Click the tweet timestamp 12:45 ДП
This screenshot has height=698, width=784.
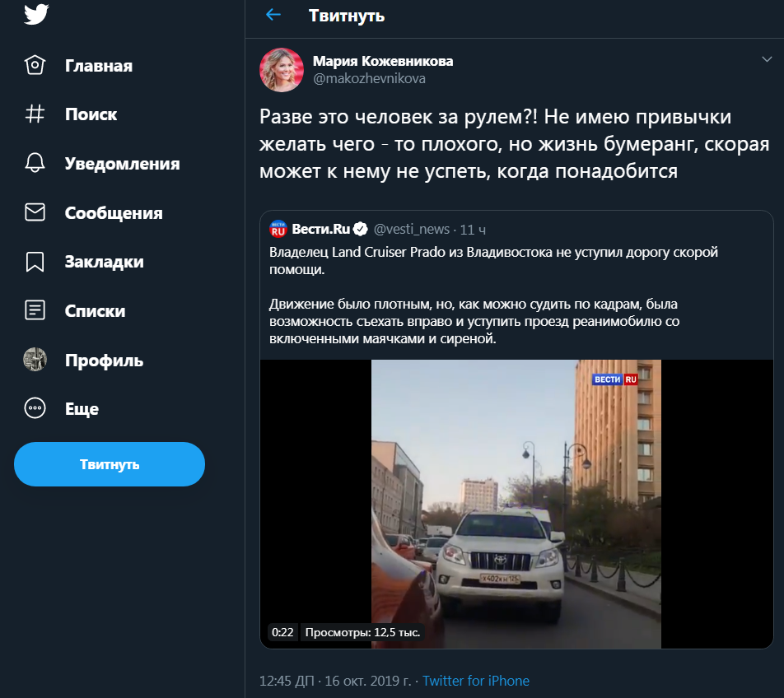point(287,681)
